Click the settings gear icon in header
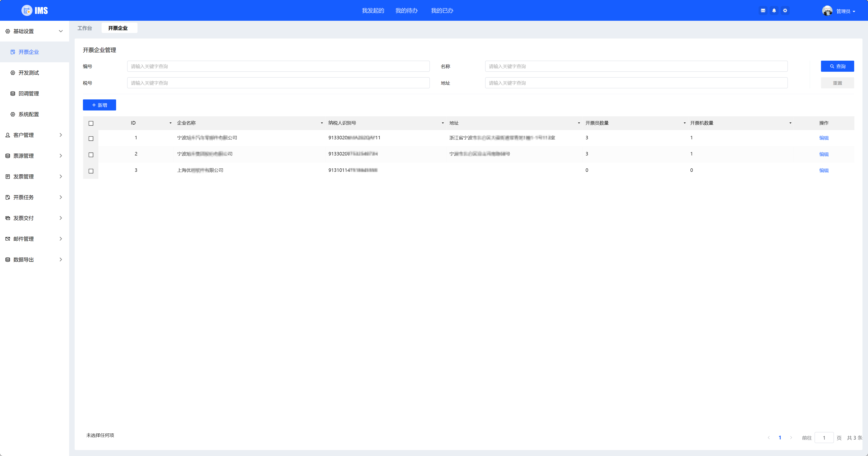868x456 pixels. [785, 10]
